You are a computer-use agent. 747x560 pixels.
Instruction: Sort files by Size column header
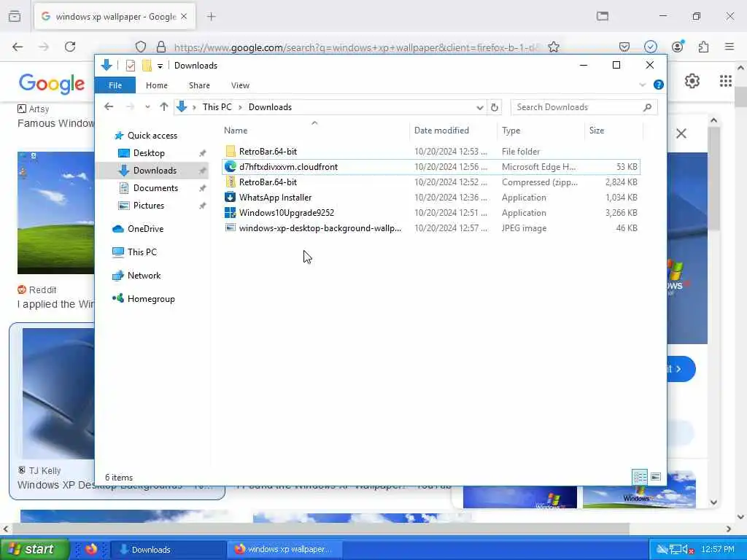[597, 131]
